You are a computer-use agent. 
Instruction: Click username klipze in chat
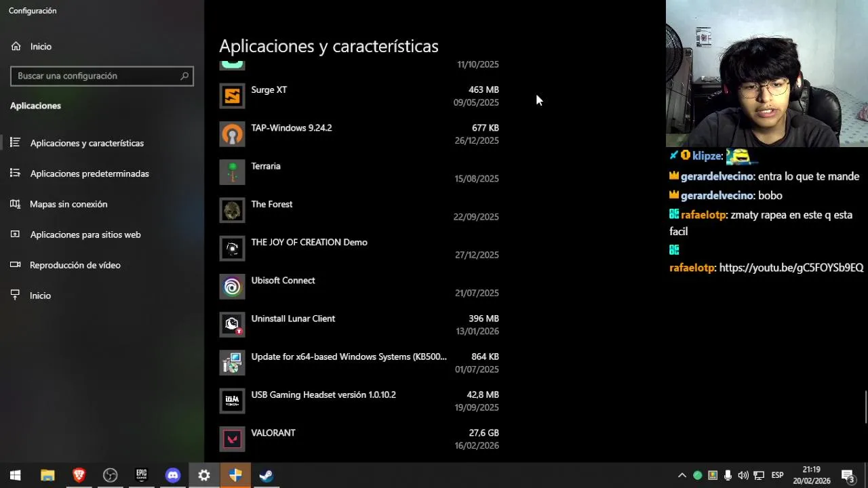[x=707, y=156]
